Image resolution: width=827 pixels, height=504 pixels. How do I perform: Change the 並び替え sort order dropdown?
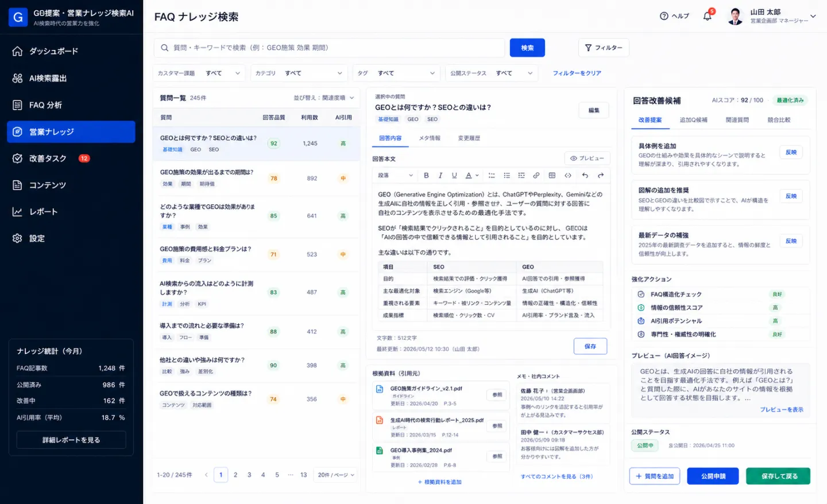click(x=324, y=98)
